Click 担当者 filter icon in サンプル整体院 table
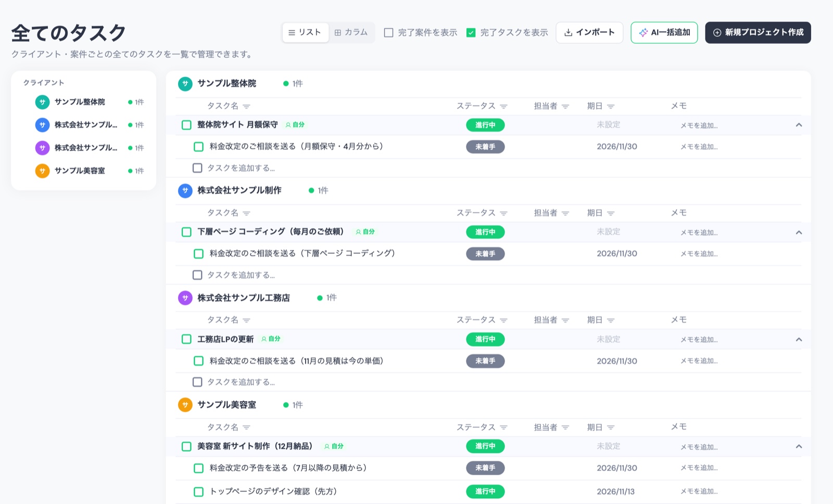Screen dimensions: 833x504 click(565, 107)
